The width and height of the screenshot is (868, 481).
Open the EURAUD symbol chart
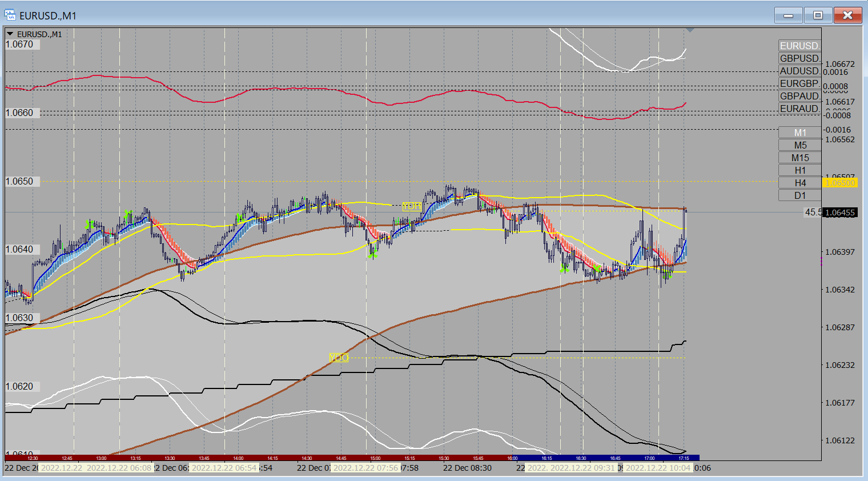pos(799,109)
